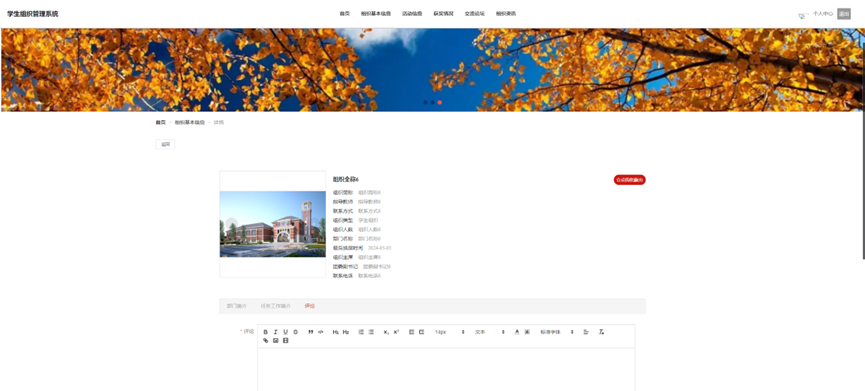Insert a bulleted list
The image size is (865, 391).
pyautogui.click(x=371, y=332)
